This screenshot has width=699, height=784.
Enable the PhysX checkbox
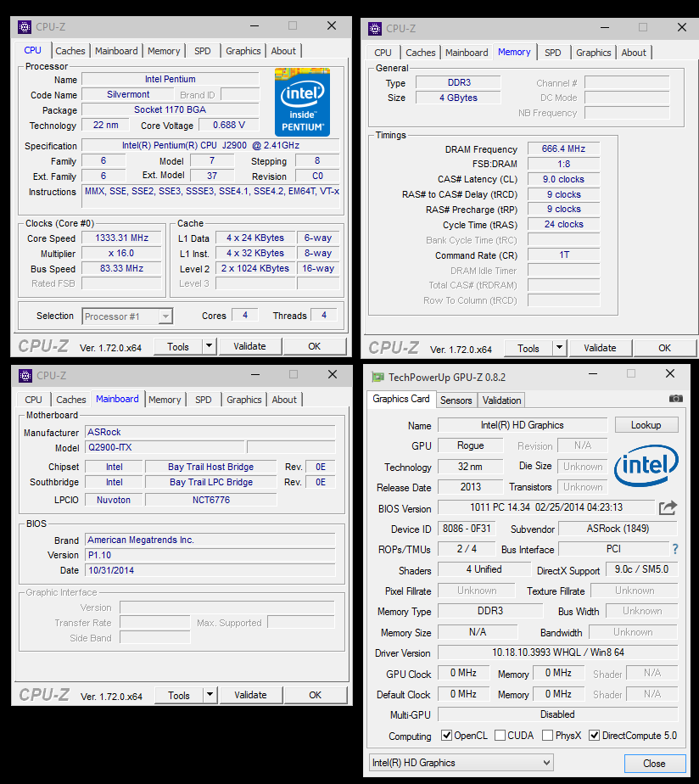547,736
